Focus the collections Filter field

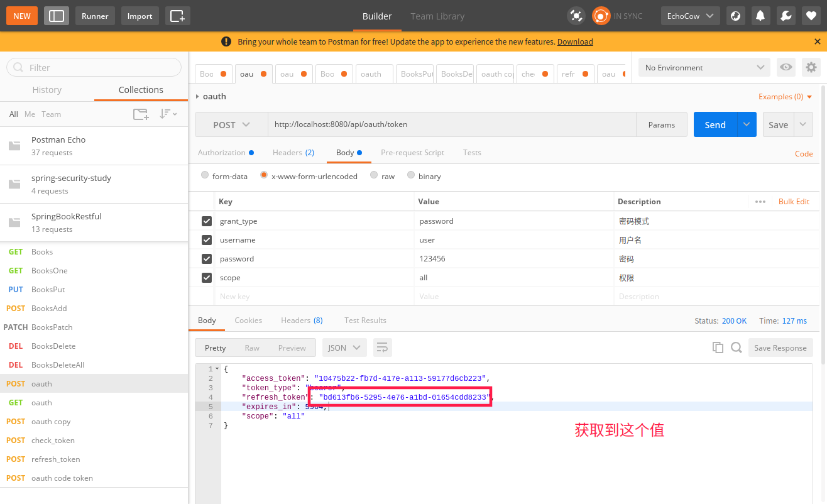click(x=94, y=67)
